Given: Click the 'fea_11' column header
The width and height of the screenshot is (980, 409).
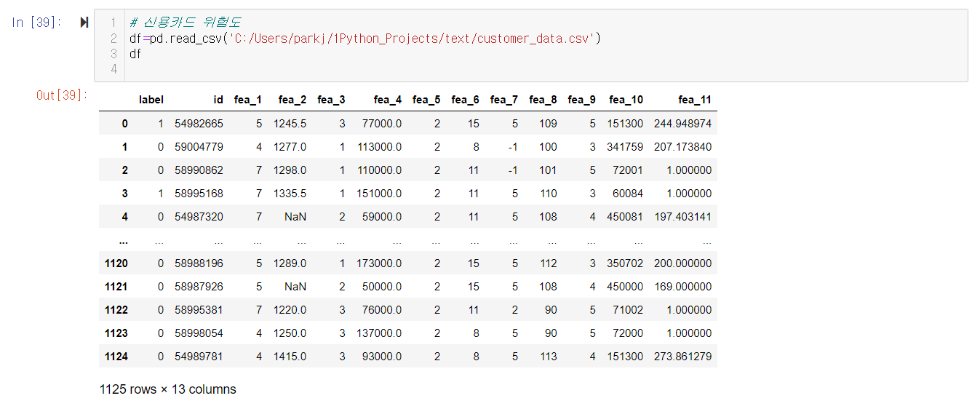Looking at the screenshot, I should (694, 100).
